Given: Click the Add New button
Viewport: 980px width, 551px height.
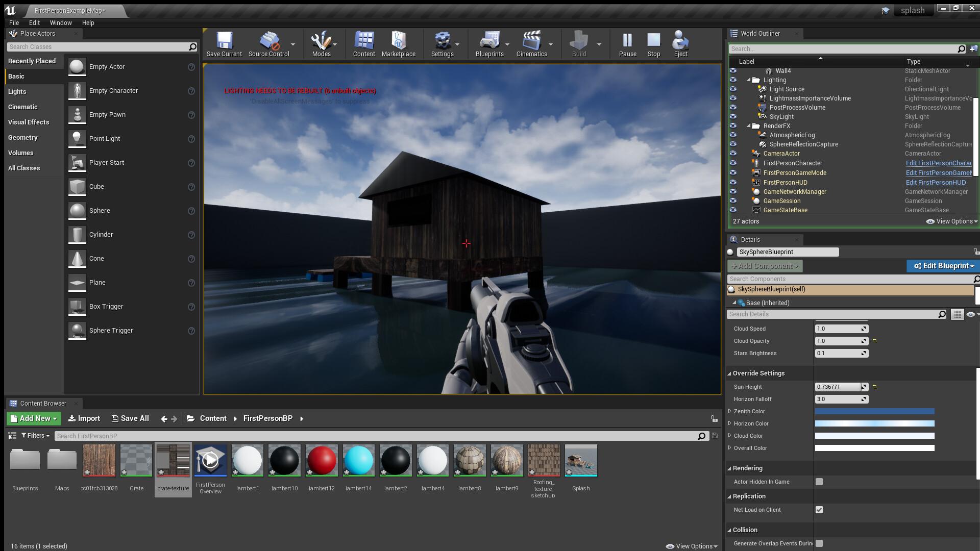Looking at the screenshot, I should [x=32, y=418].
